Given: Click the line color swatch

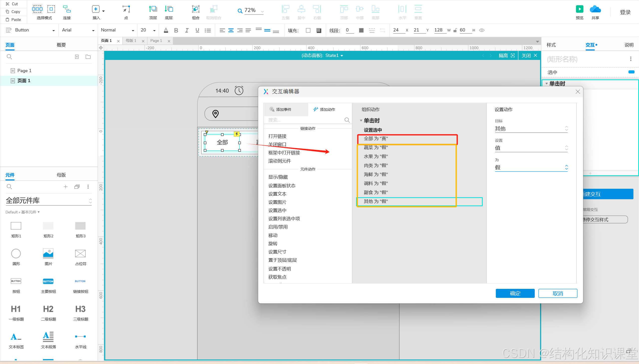Looking at the screenshot, I should pyautogui.click(x=361, y=30).
